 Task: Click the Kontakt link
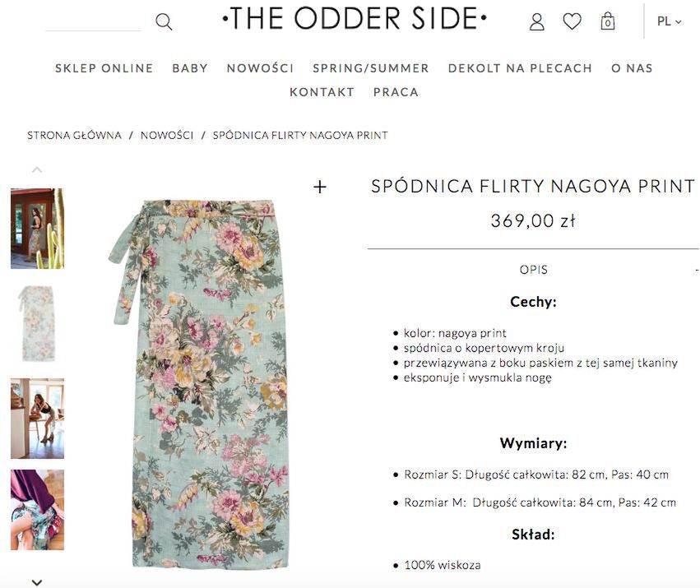click(322, 92)
